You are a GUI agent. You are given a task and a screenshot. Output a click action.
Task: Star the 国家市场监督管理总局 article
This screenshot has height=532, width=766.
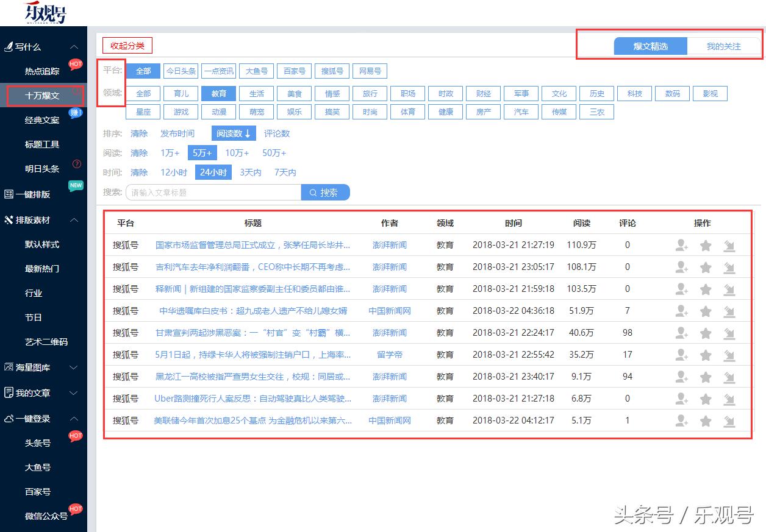click(706, 245)
